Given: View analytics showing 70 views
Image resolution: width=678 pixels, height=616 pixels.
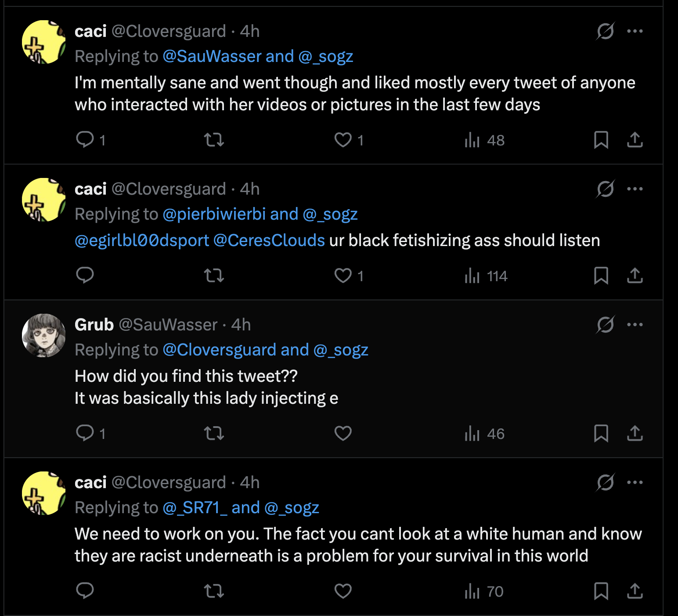Looking at the screenshot, I should [484, 591].
